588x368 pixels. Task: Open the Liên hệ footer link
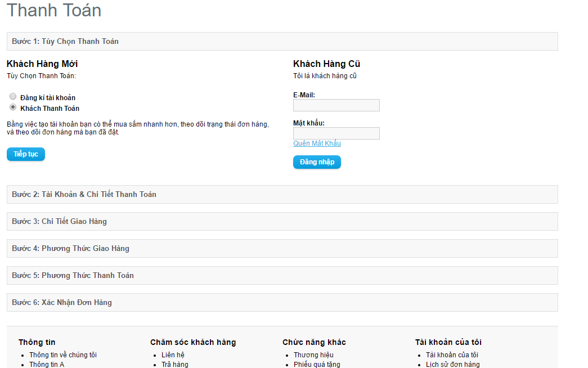pos(173,355)
